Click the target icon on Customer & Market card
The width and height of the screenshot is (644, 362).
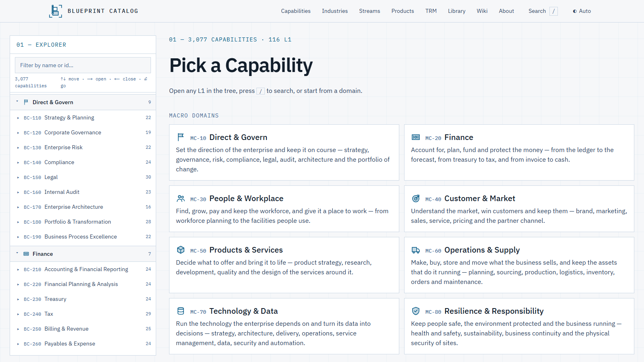pos(416,198)
